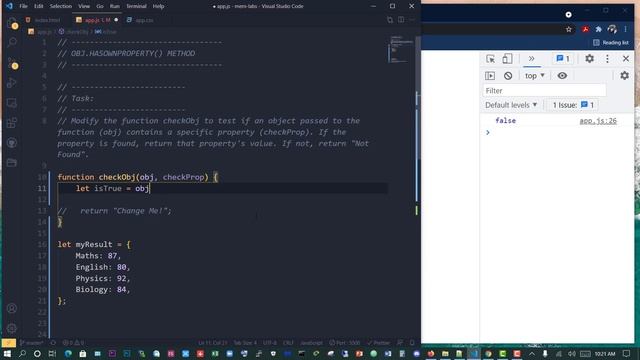
Task: Open the Explorer view in VS Code activity bar
Action: pyautogui.click(x=12, y=23)
